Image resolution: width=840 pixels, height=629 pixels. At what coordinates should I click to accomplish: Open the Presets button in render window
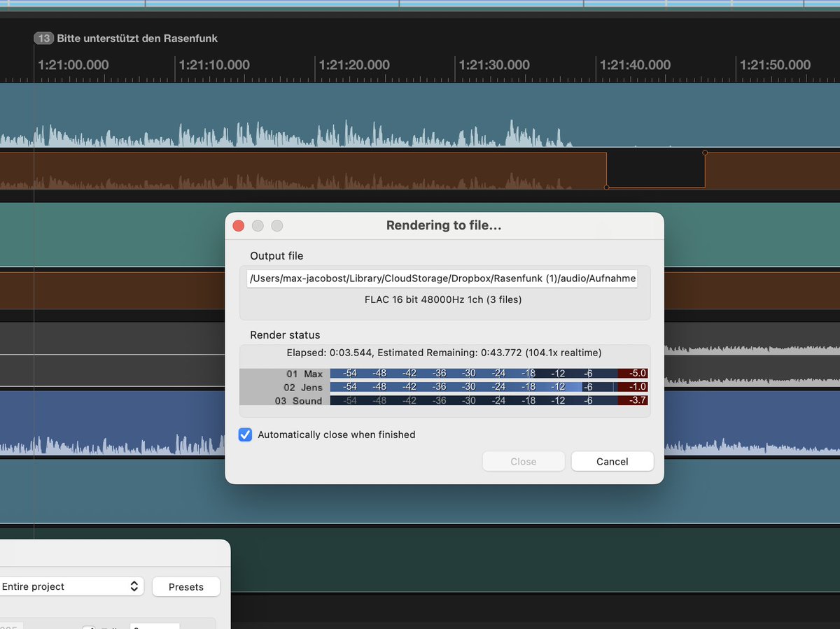point(186,586)
